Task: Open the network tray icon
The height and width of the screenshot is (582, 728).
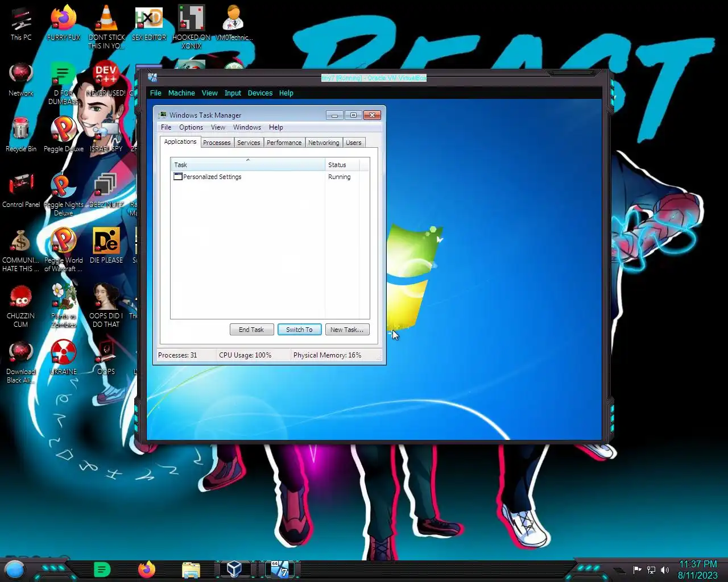Action: pyautogui.click(x=651, y=569)
